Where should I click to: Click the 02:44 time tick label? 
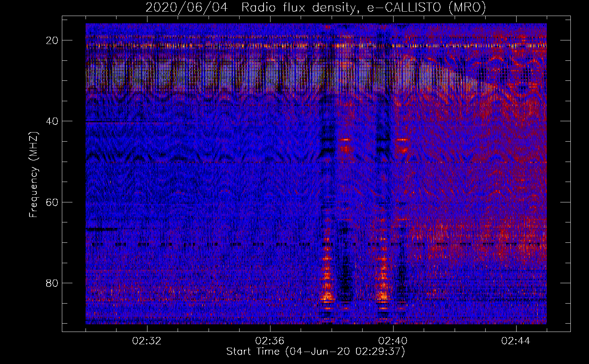coord(516,341)
